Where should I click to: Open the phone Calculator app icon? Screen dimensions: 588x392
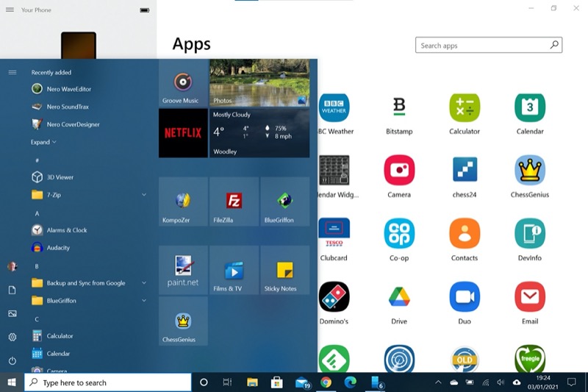(x=465, y=108)
